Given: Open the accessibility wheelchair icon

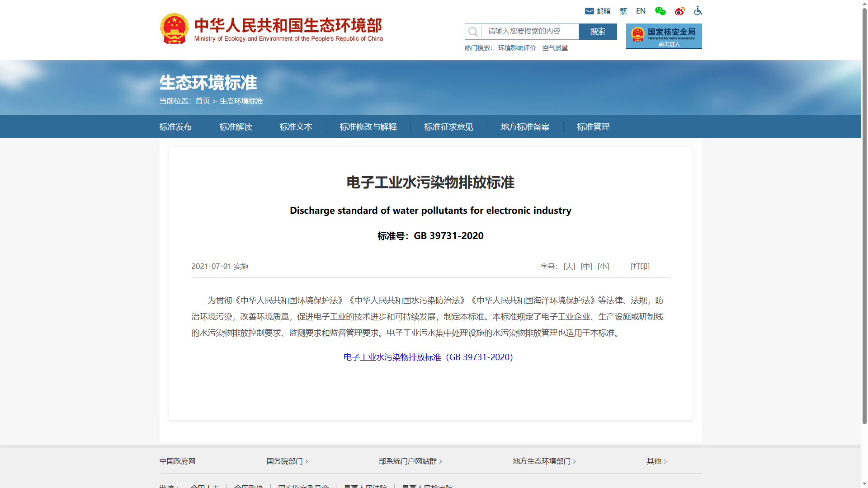Looking at the screenshot, I should pos(698,11).
